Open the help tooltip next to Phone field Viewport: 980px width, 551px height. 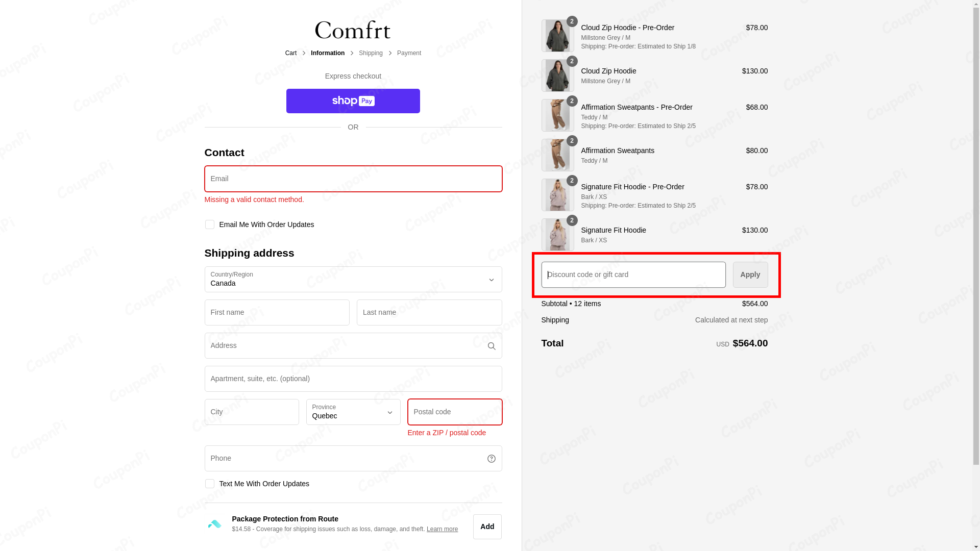(x=491, y=458)
